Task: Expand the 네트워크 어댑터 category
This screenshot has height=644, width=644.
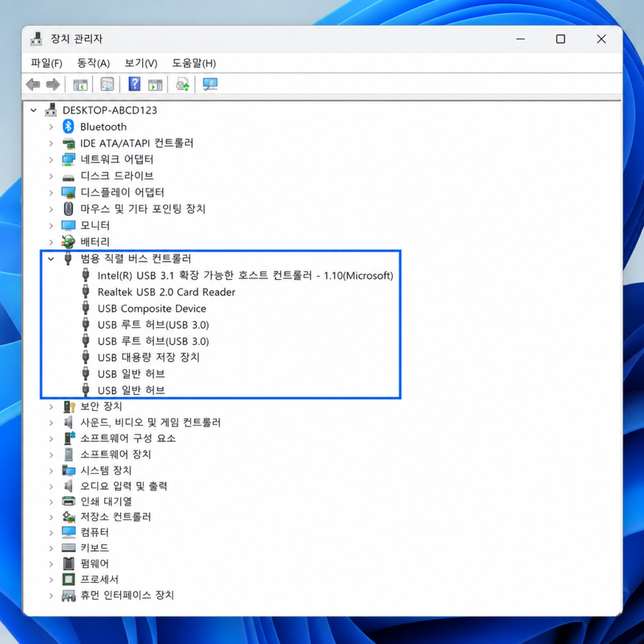Action: pyautogui.click(x=51, y=160)
